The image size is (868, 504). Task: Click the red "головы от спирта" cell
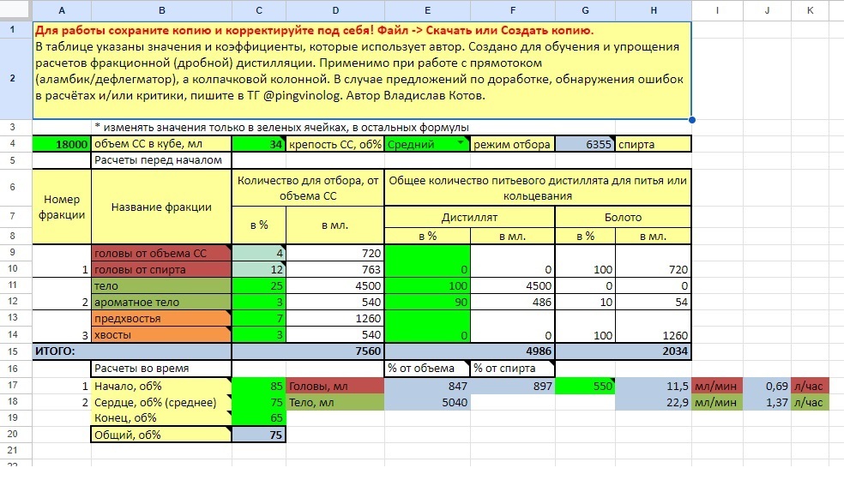pyautogui.click(x=161, y=270)
